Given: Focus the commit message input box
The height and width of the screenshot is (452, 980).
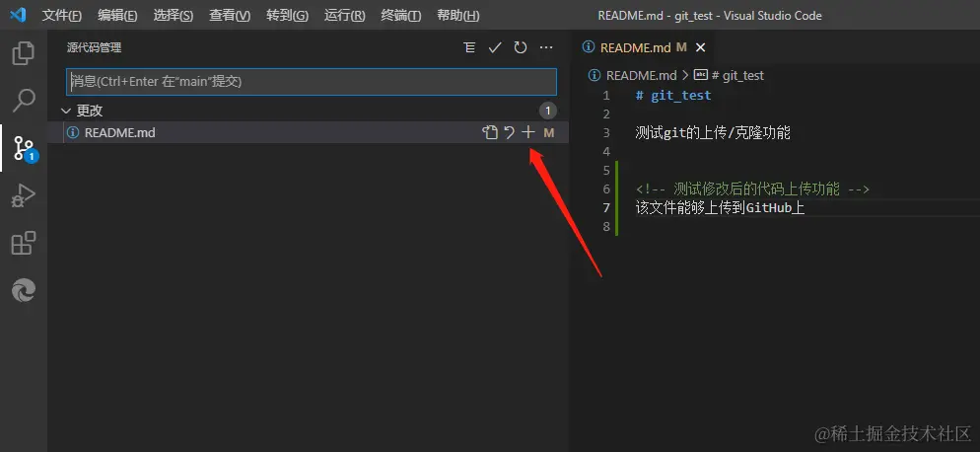Looking at the screenshot, I should (x=312, y=81).
